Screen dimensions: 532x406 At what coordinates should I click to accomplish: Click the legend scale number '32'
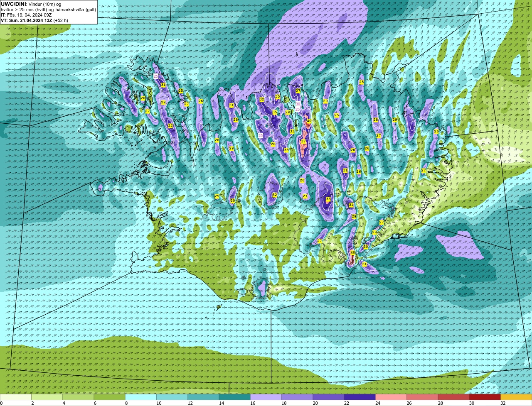coord(503,403)
